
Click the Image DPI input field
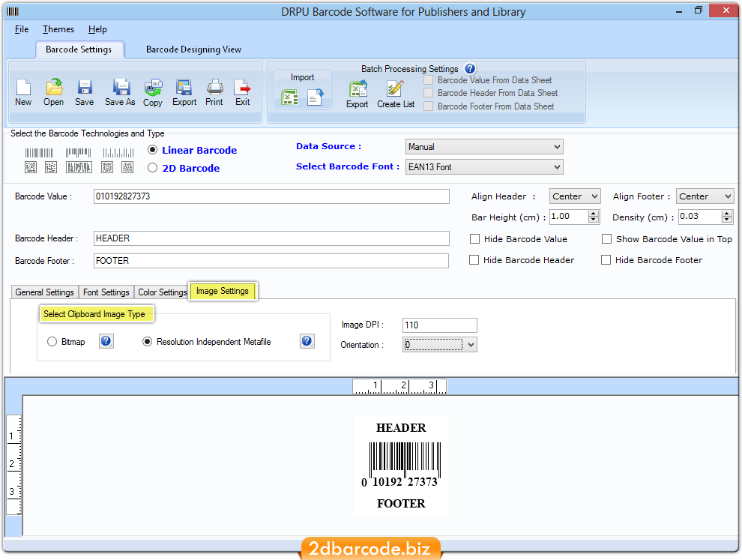440,325
